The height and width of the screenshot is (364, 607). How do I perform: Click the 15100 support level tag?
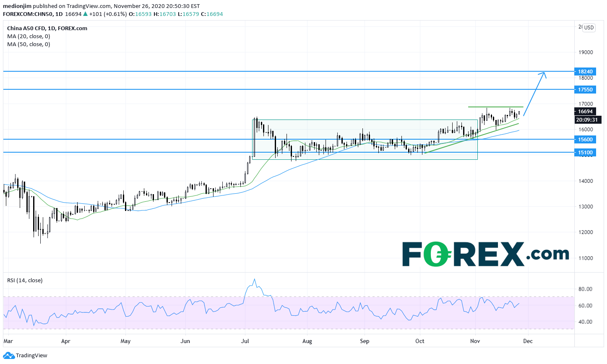pyautogui.click(x=585, y=153)
